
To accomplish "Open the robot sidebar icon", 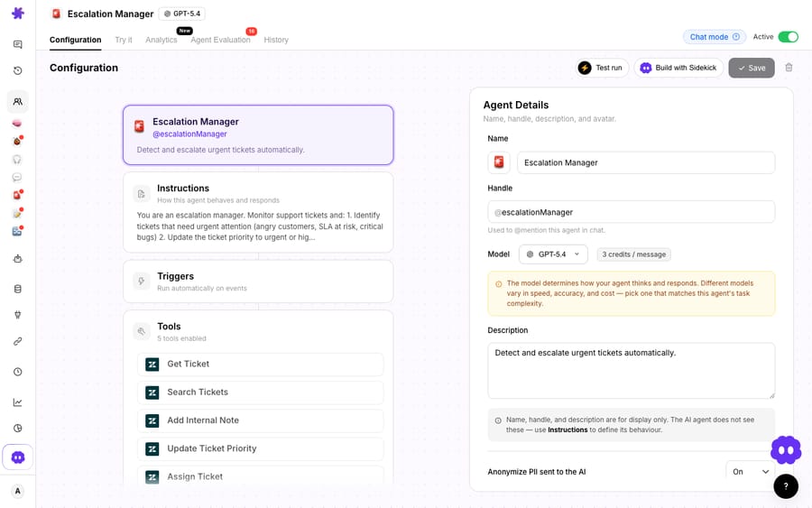I will [x=18, y=258].
